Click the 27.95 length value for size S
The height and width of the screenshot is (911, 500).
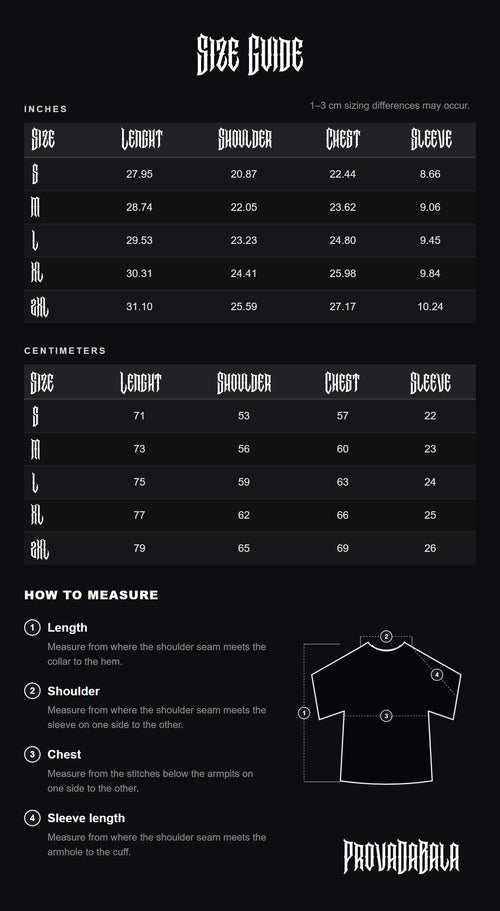139,174
